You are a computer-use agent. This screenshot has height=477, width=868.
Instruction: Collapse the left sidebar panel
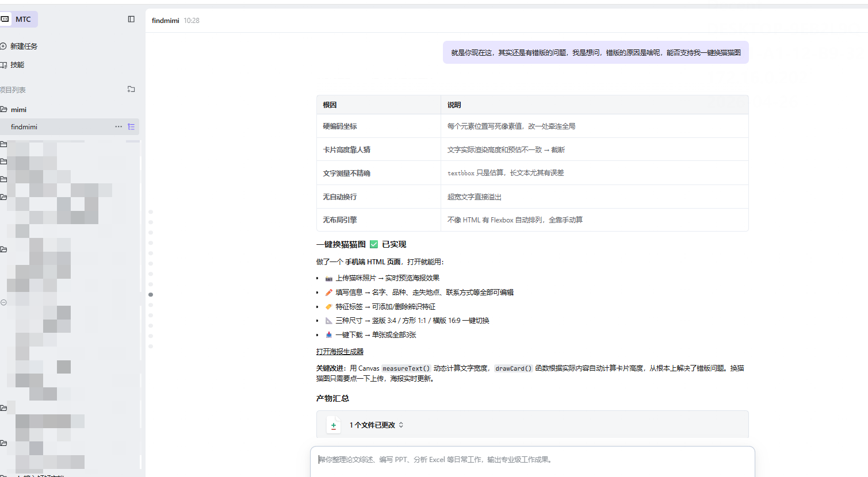tap(131, 19)
